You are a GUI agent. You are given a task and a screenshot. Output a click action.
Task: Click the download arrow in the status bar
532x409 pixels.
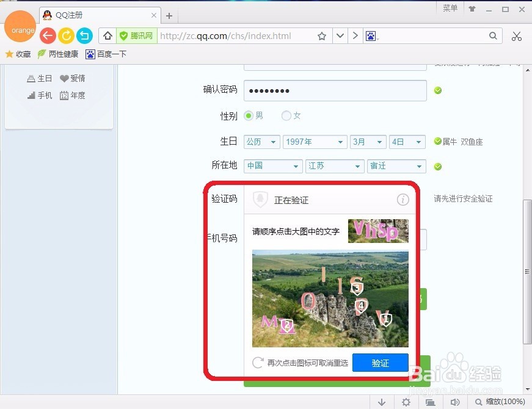(x=382, y=402)
